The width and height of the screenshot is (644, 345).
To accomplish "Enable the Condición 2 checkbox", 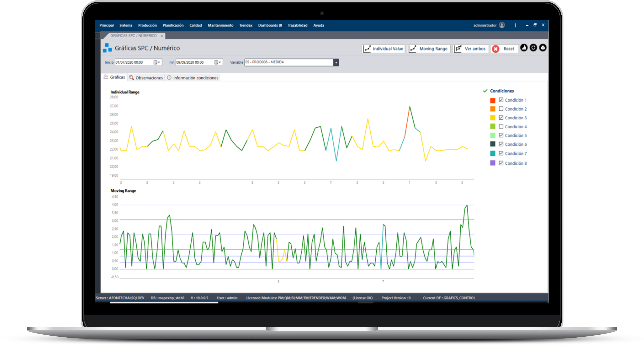I will click(x=501, y=109).
